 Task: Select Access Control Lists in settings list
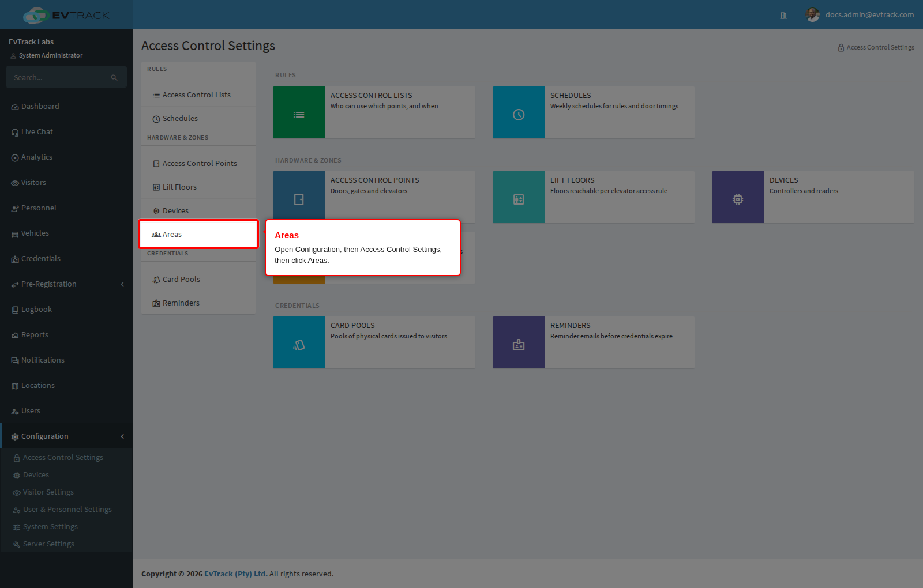[x=198, y=95]
